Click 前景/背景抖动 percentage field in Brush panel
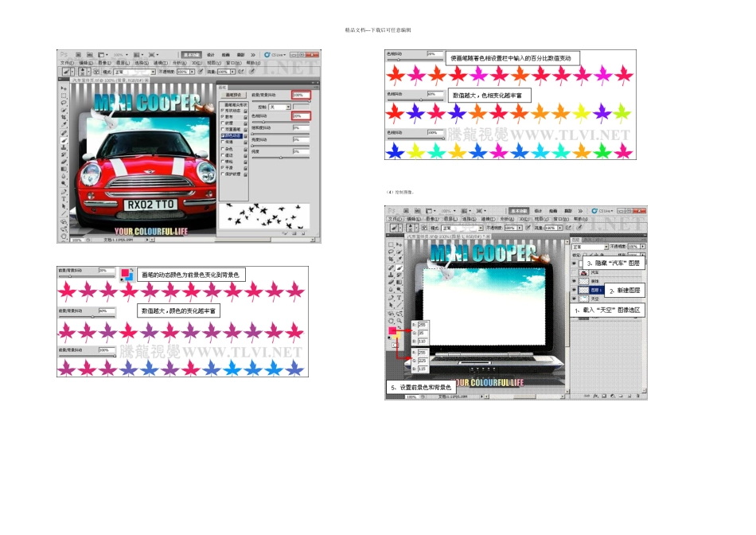The width and height of the screenshot is (756, 535). pos(302,95)
